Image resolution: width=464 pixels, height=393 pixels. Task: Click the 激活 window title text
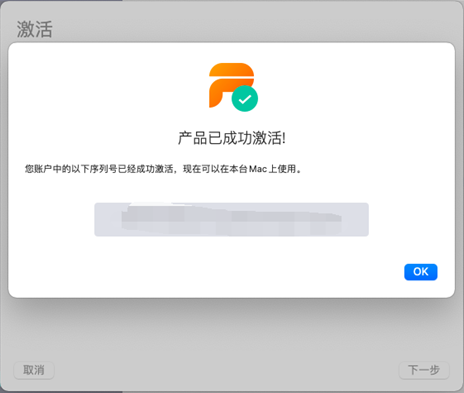click(x=35, y=29)
